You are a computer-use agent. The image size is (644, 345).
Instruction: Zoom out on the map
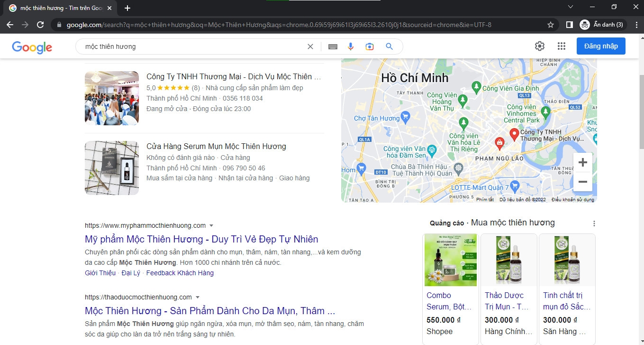pos(583,182)
